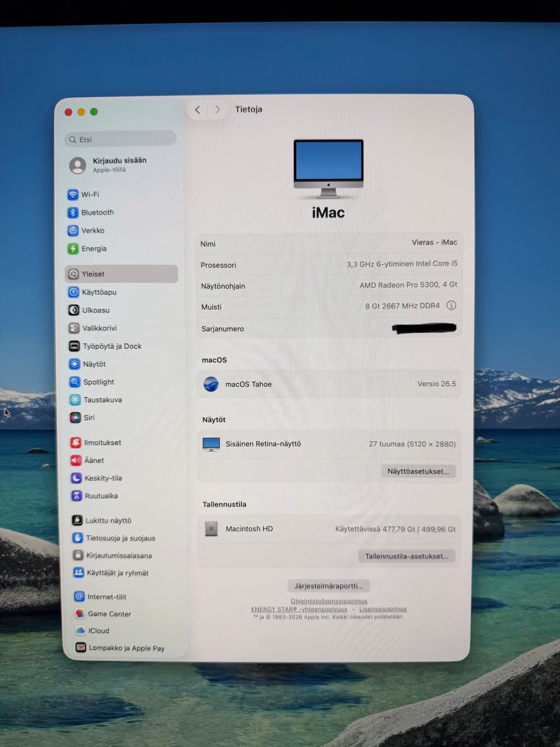Open Bluetooth settings icon in sidebar
560x747 pixels.
tap(73, 212)
